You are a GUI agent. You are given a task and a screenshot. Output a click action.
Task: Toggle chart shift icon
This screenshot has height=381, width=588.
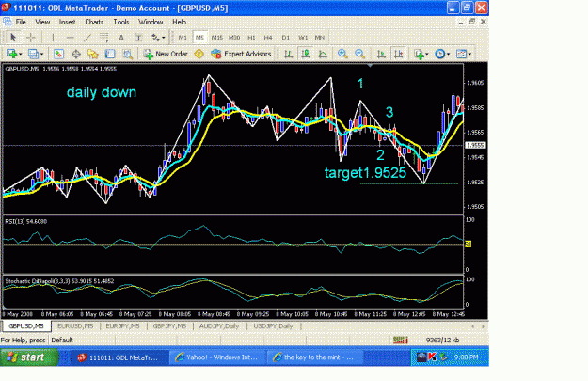click(x=399, y=54)
